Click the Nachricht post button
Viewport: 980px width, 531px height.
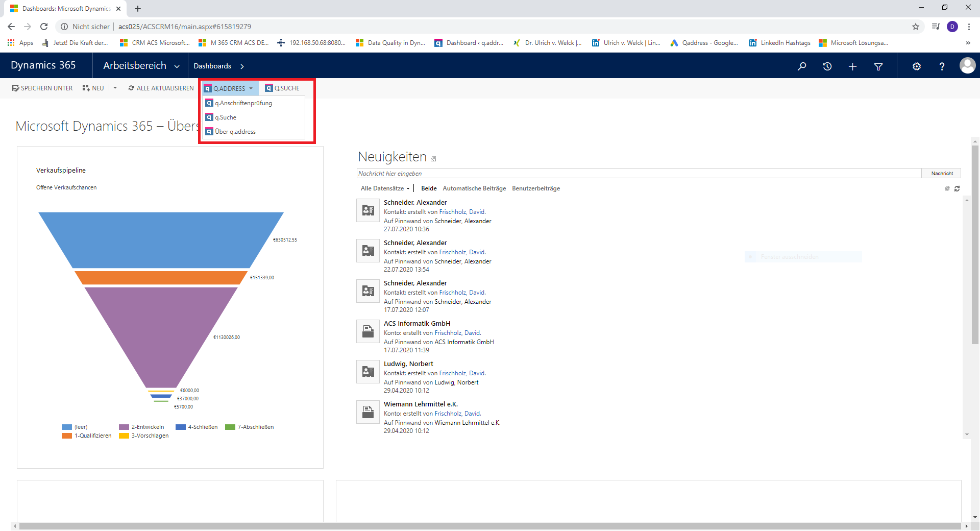[942, 174]
